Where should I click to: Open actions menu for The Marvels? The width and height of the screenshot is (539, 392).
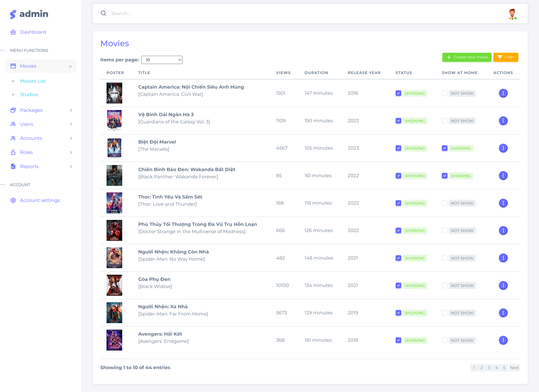click(503, 148)
